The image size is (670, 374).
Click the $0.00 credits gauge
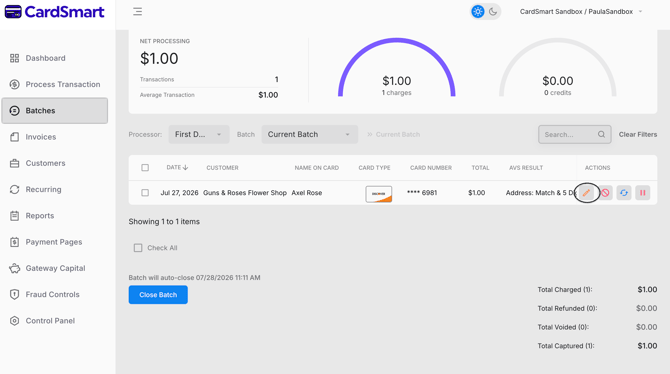click(558, 68)
